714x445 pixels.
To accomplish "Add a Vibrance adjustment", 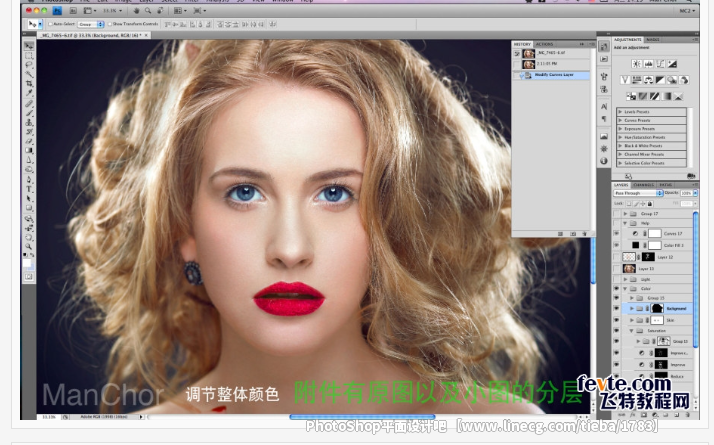I will (x=625, y=80).
